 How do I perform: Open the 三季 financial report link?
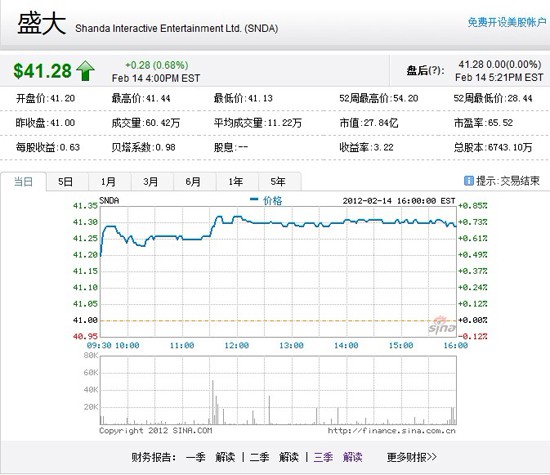coord(323,457)
